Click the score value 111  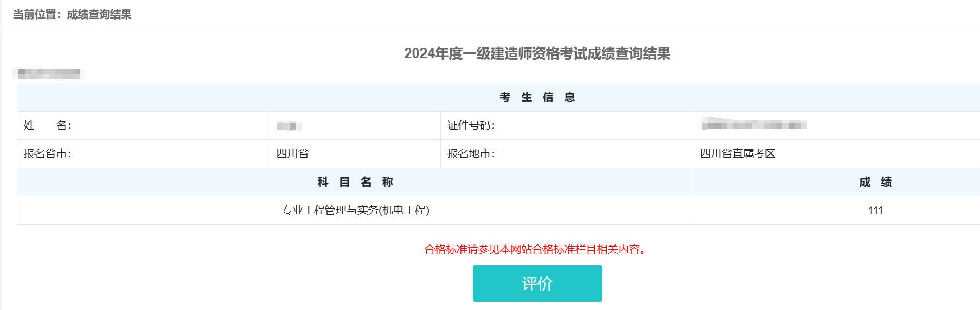875,210
